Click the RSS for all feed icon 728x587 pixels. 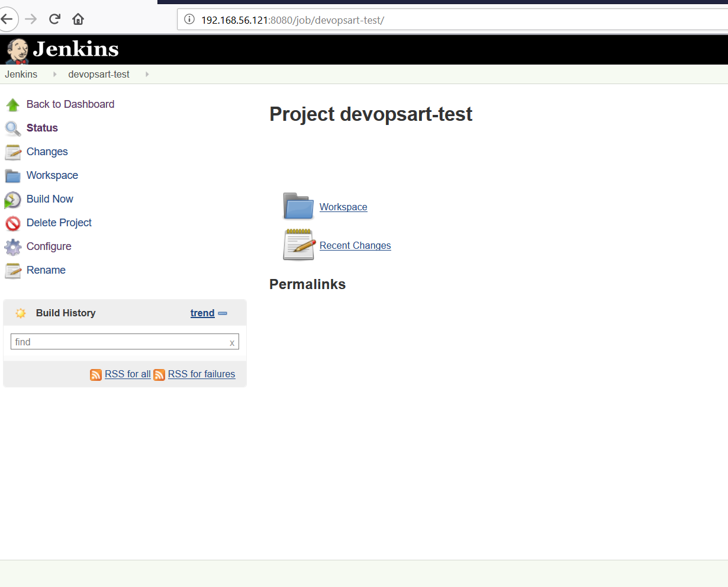pyautogui.click(x=96, y=374)
